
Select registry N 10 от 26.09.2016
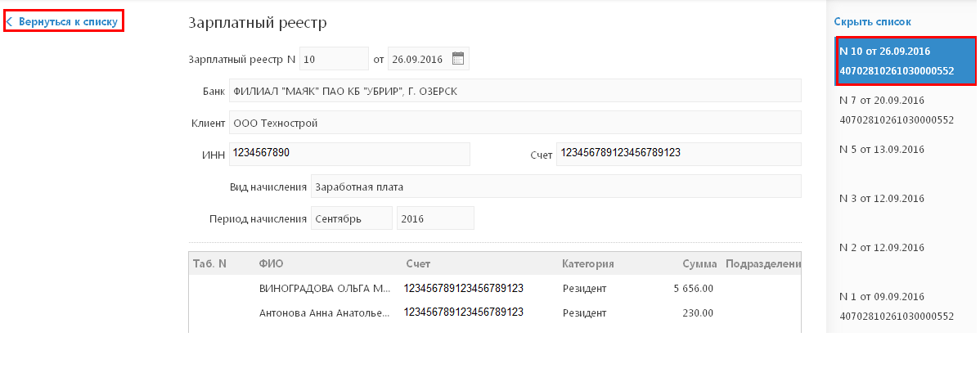[x=906, y=61]
